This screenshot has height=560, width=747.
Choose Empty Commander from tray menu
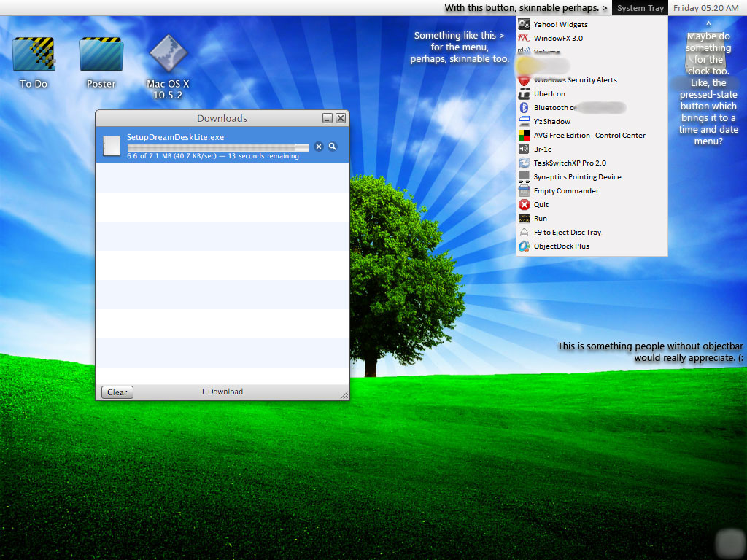coord(592,190)
